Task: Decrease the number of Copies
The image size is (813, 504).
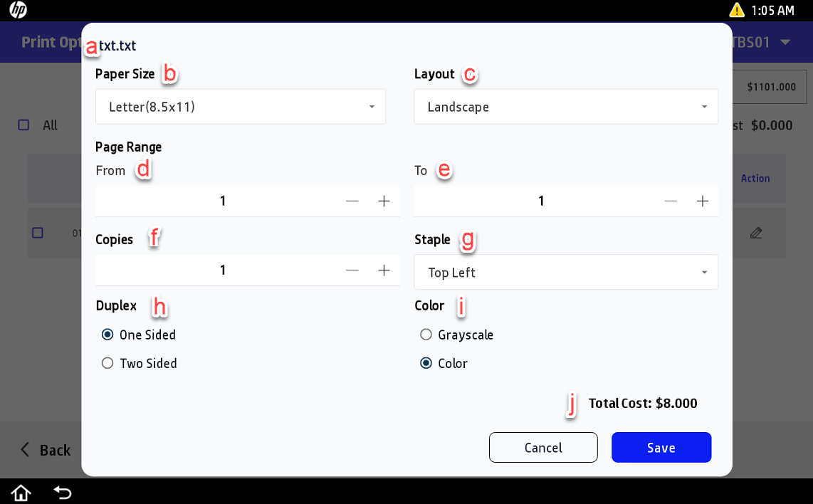Action: [x=352, y=271]
